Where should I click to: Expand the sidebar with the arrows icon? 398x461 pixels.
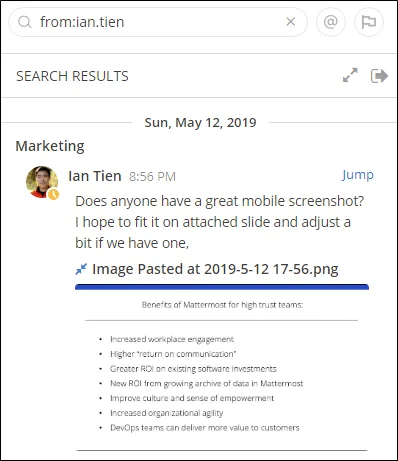click(x=350, y=75)
